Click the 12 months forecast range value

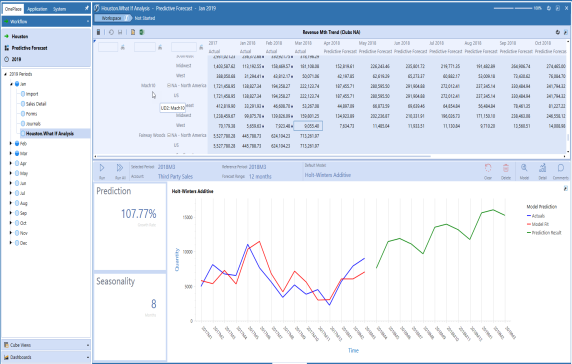260,177
